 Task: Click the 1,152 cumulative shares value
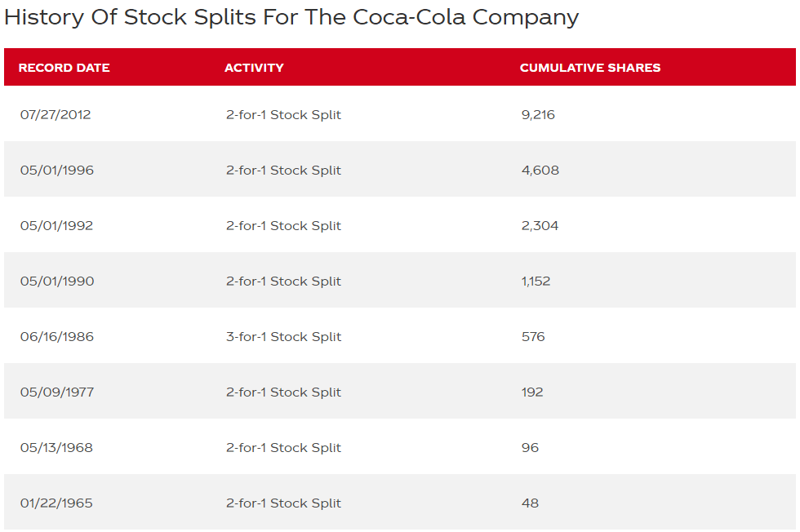536,282
